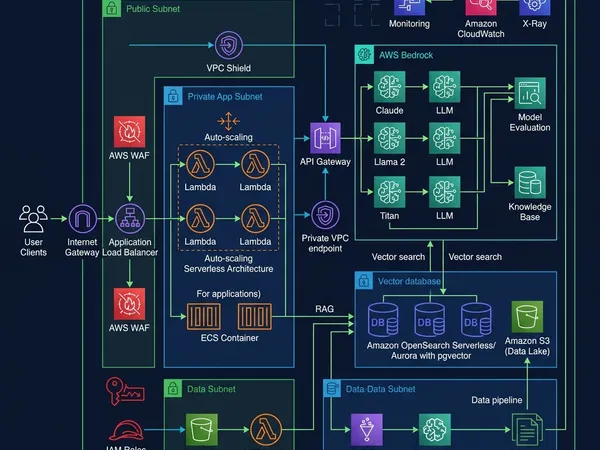Viewport: 600px width, 450px height.
Task: Select 'Amazon OpenSearch Serverless/ Aurora with pgvector' text
Action: click(x=431, y=351)
